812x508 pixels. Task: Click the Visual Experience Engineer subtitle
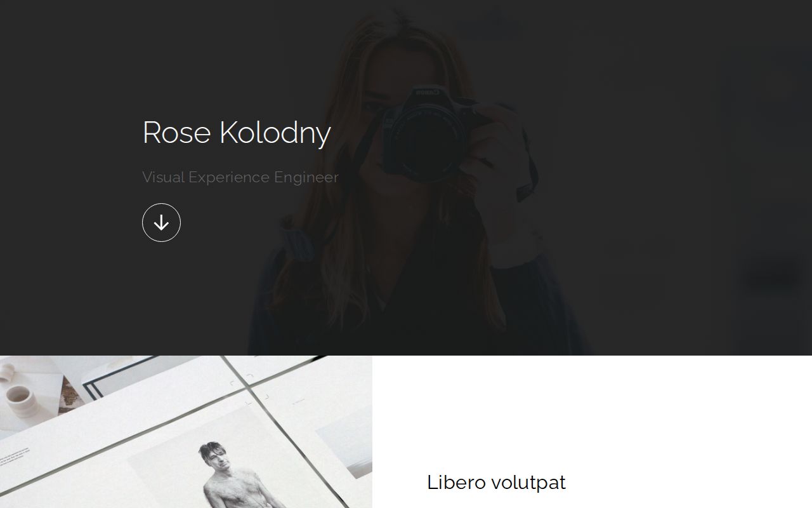(x=240, y=177)
